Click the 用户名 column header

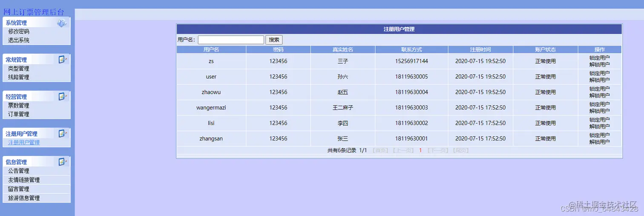point(211,49)
